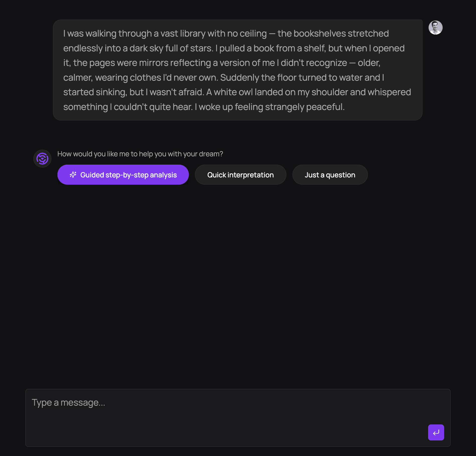Click the enter arrow inside the send button
The image size is (476, 456).
[x=436, y=432]
